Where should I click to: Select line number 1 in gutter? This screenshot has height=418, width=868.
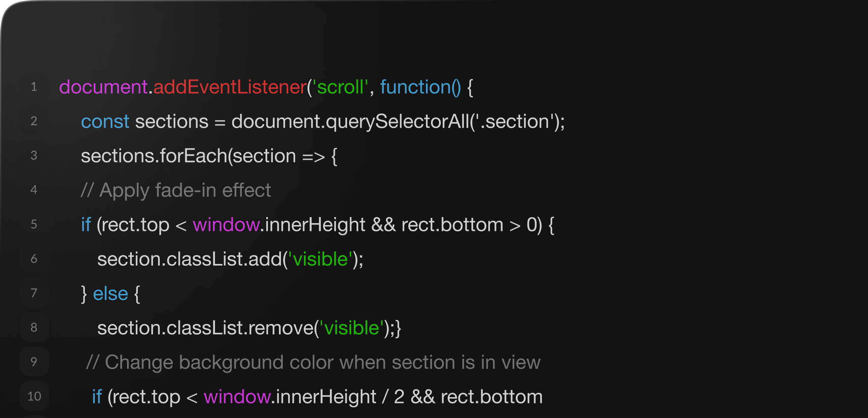tap(34, 87)
